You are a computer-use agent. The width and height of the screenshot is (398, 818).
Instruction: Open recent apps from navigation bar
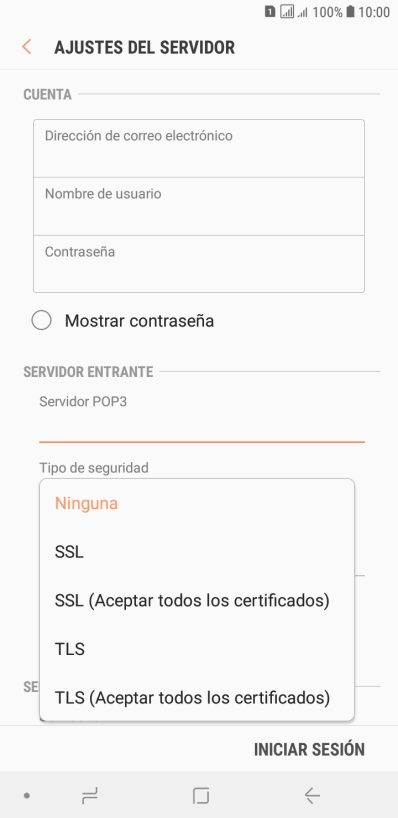pos(90,796)
